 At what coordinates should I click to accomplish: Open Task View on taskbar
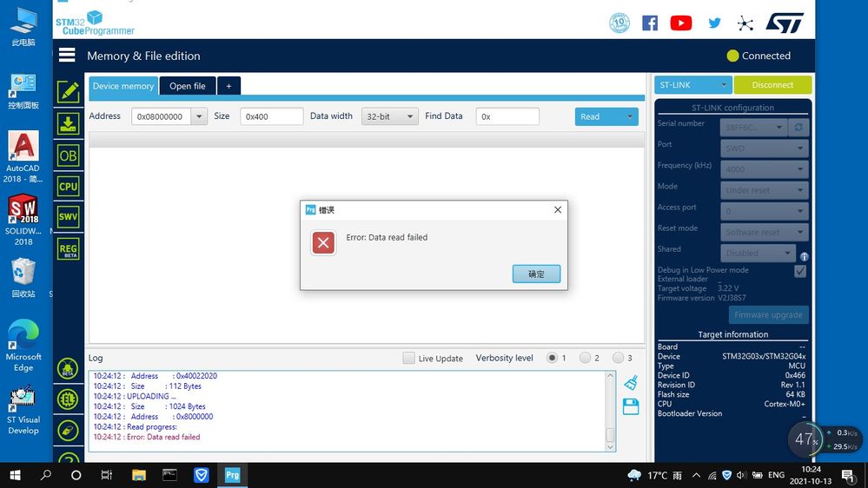coord(106,475)
